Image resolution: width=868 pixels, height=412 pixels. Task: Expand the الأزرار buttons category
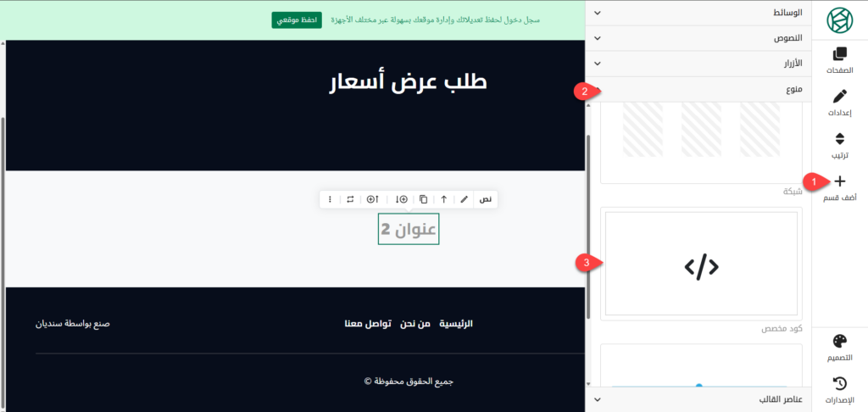[698, 64]
